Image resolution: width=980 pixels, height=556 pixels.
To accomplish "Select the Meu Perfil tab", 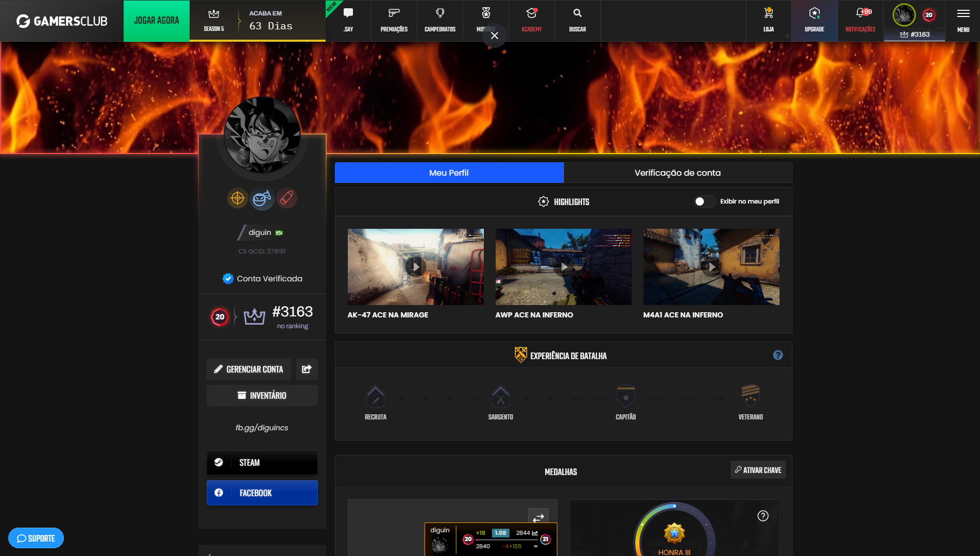I will [449, 173].
